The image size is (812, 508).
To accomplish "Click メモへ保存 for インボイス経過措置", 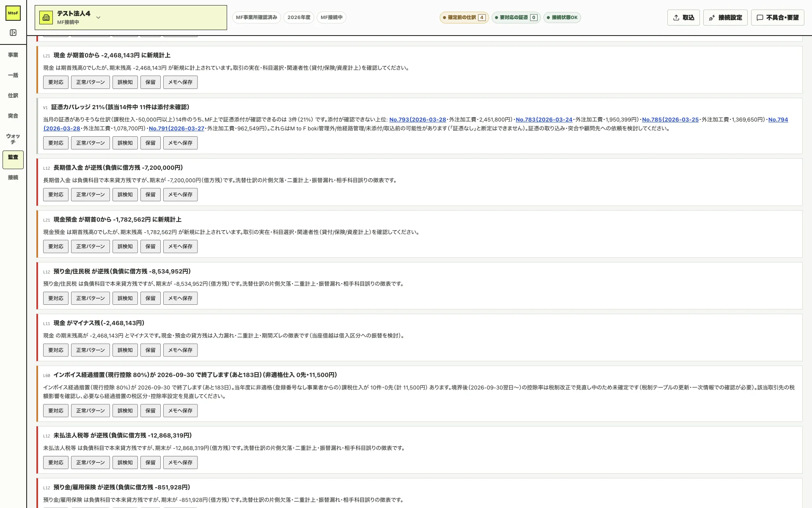I will [181, 411].
